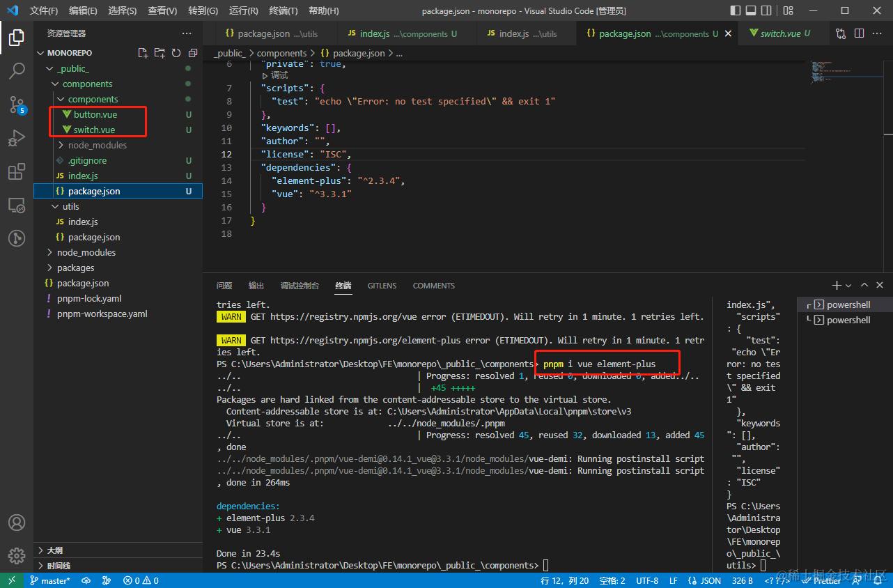
Task: Click the 调试 code lens link
Action: click(279, 75)
